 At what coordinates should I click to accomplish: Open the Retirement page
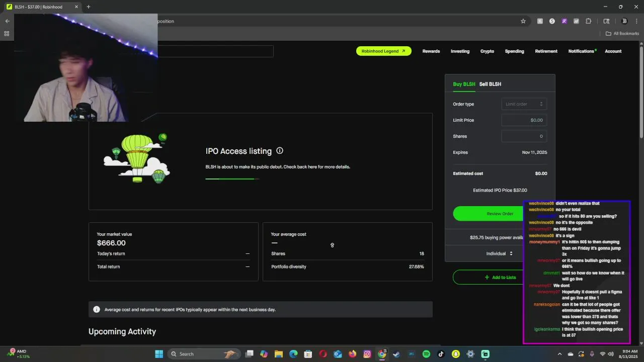[x=546, y=51]
